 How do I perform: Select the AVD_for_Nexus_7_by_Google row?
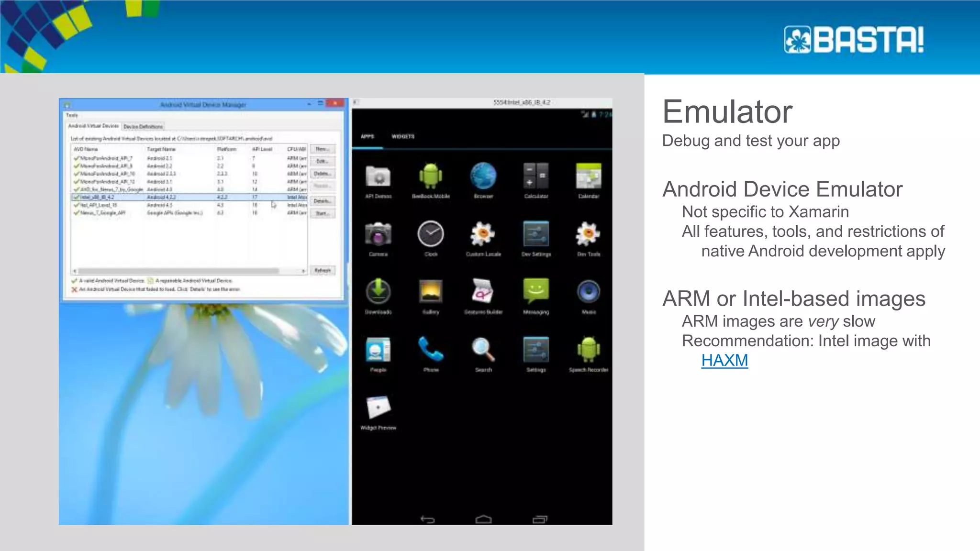(189, 189)
